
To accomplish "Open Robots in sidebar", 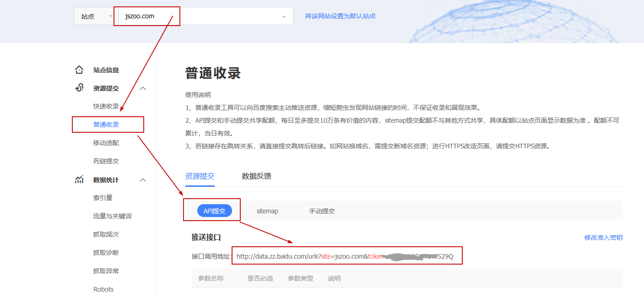I will [x=103, y=289].
